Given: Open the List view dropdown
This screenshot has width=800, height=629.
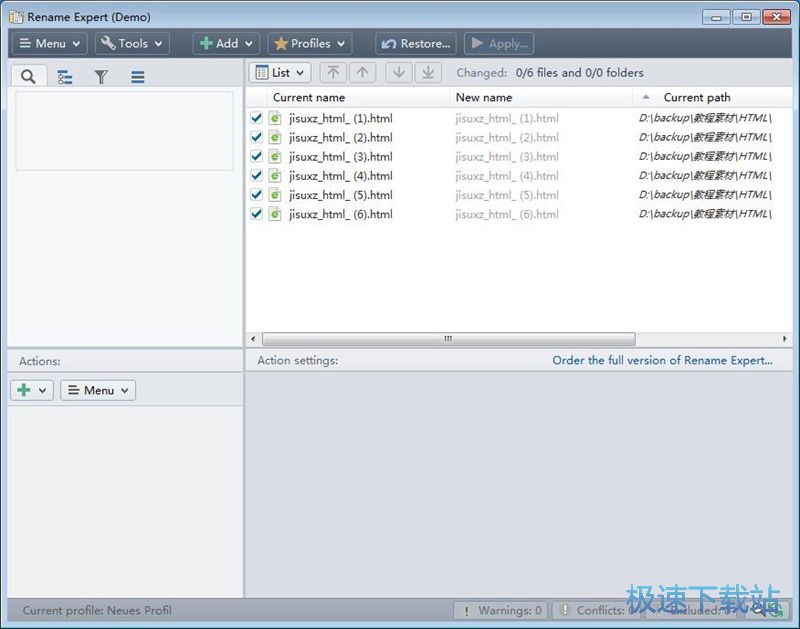Looking at the screenshot, I should (280, 73).
